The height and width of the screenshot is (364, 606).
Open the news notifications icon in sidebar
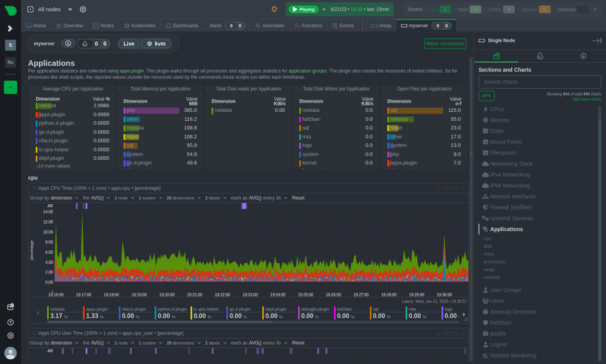pos(11,307)
